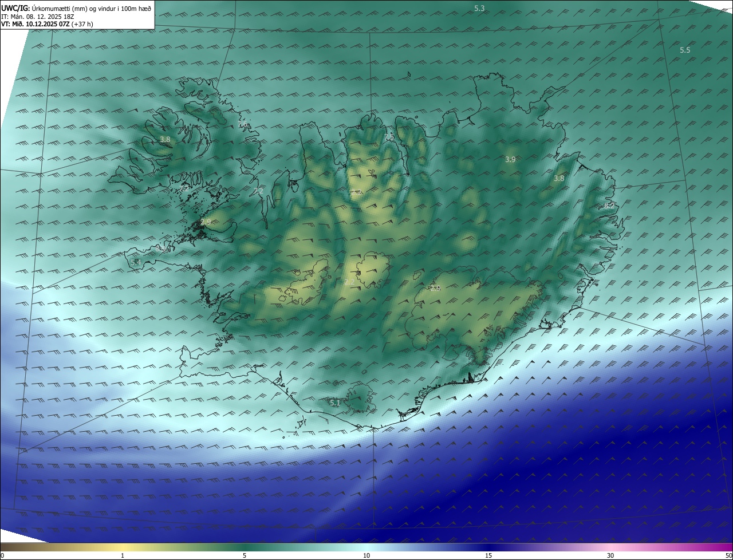Click the '5.4' value label on the map
This screenshot has width=733, height=560.
click(136, 262)
